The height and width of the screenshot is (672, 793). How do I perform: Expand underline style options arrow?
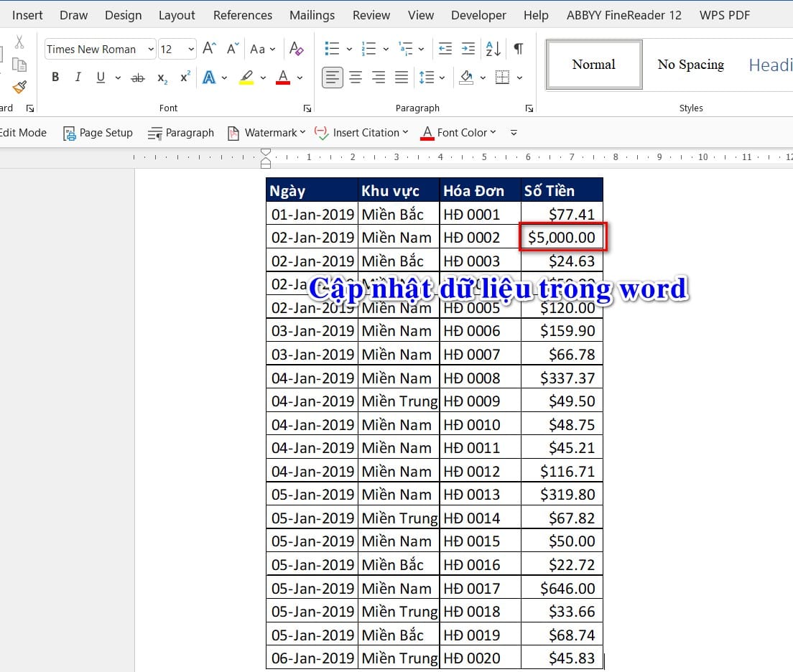[x=118, y=78]
